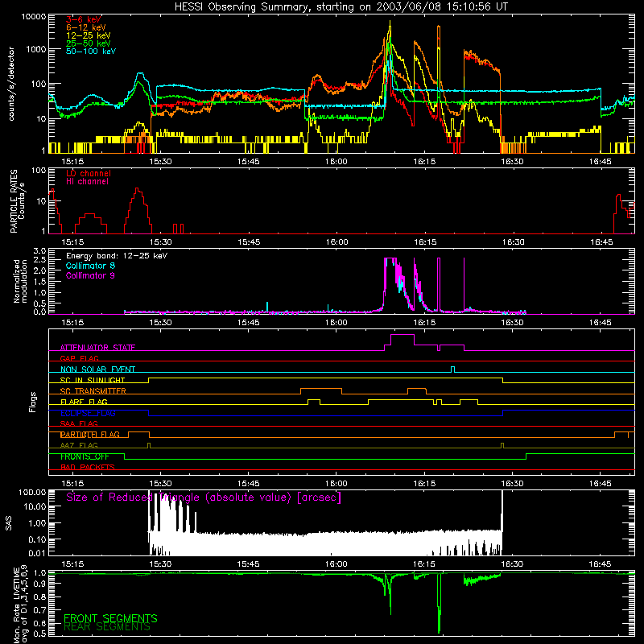Screen dimensions: 644x644
Task: Click the HESSI Observing Summary title text
Action: pyautogui.click(x=341, y=7)
